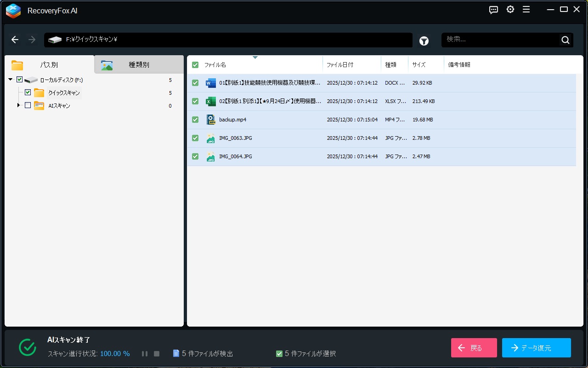Click into the 検索 search field

(500, 40)
